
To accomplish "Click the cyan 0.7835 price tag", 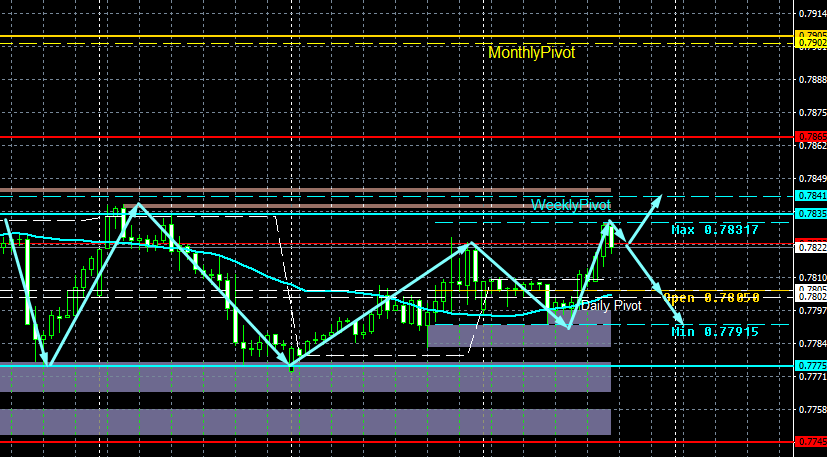I will [811, 214].
